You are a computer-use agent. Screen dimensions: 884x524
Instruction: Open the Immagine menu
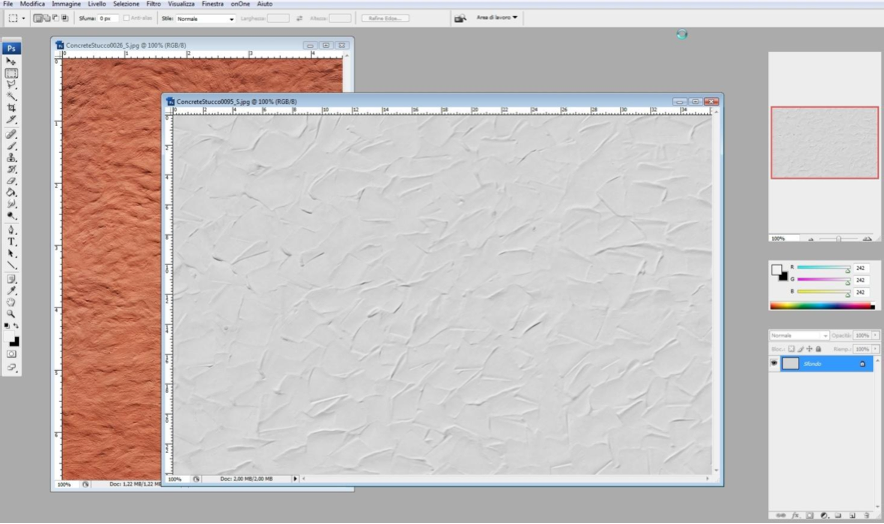[66, 4]
